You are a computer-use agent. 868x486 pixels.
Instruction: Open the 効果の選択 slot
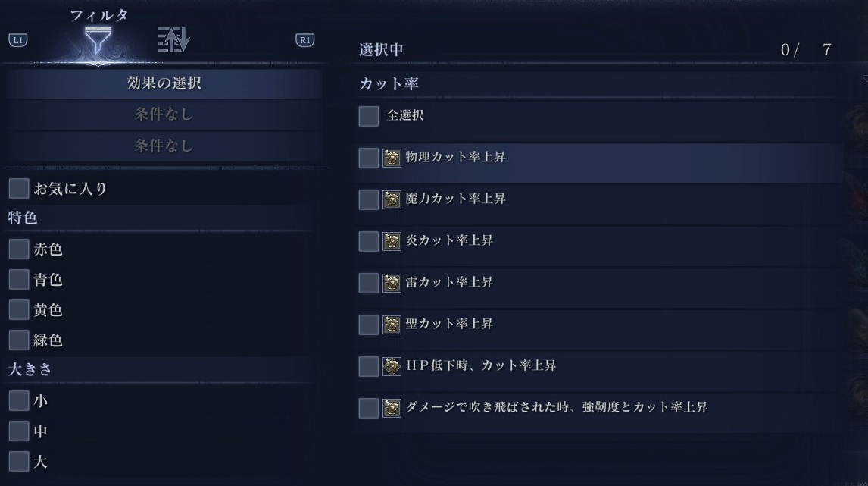coord(164,83)
